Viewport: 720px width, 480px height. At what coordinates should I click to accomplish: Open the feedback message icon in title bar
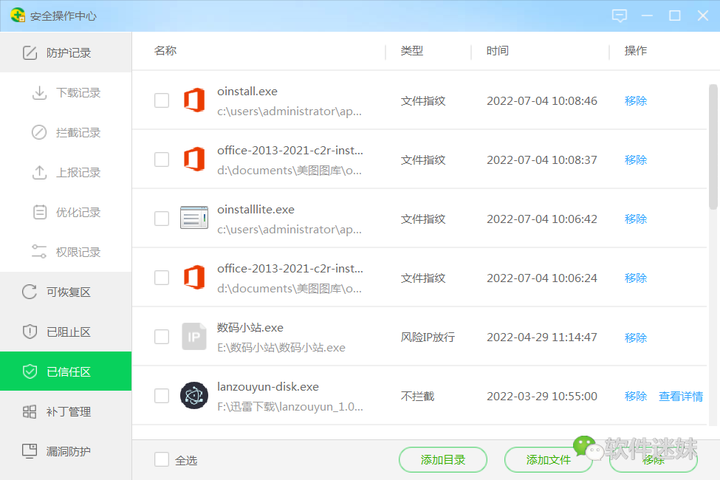tap(619, 16)
